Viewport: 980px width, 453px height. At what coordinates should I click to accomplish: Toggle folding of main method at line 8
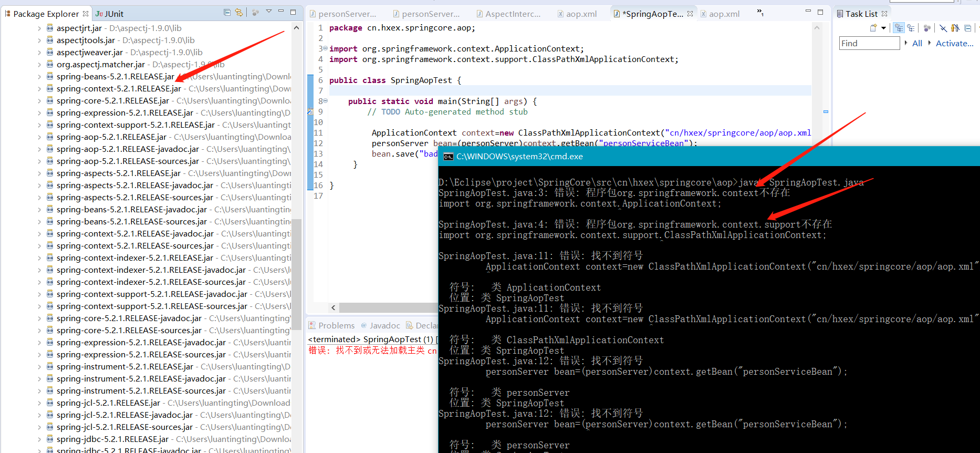tap(325, 101)
